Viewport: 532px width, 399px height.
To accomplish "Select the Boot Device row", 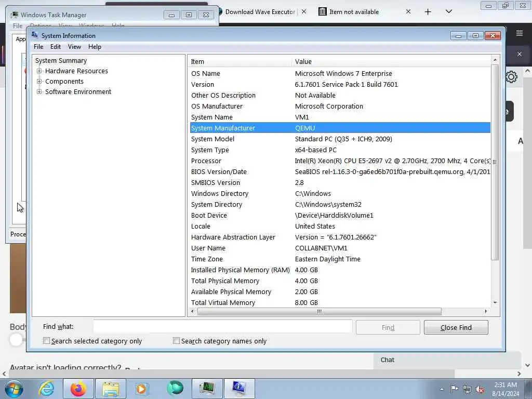I will click(340, 216).
